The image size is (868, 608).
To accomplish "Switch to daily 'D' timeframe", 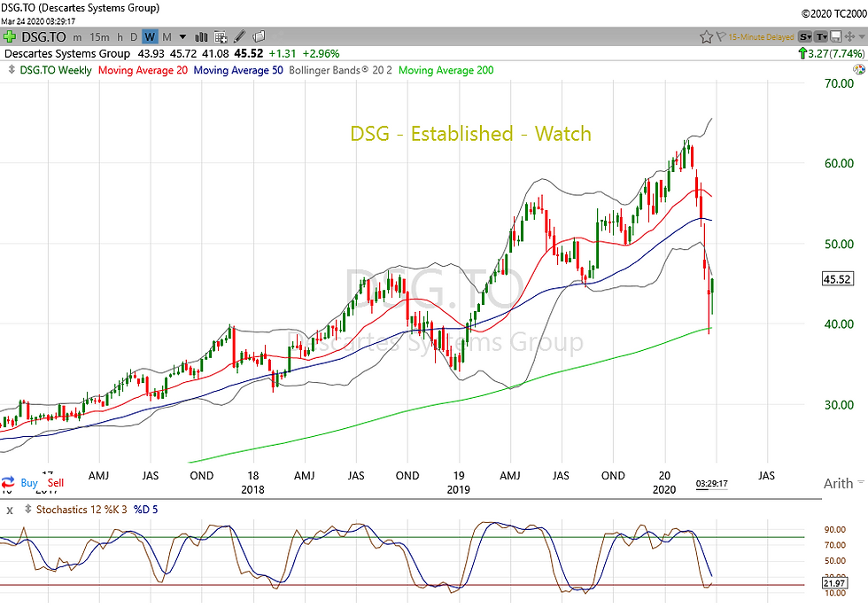I will coord(134,37).
